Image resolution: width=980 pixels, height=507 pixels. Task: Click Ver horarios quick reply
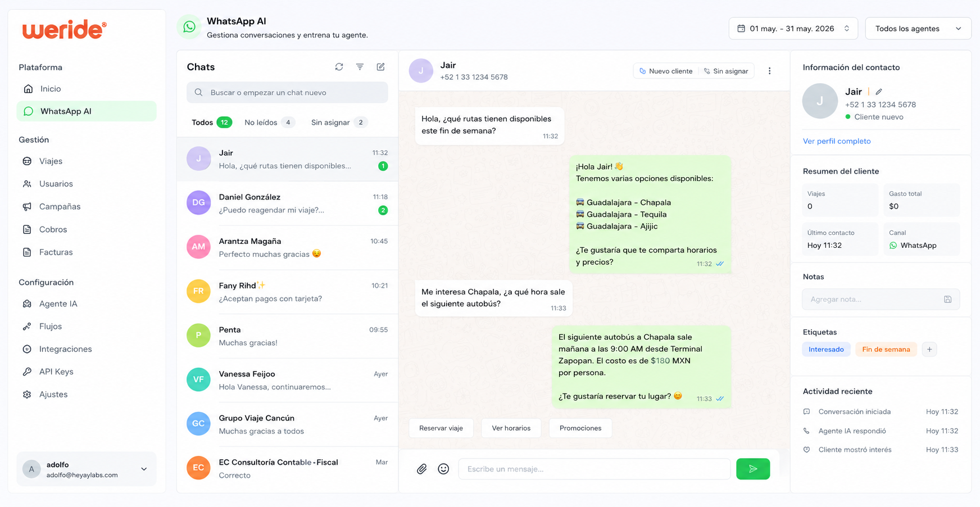point(511,428)
